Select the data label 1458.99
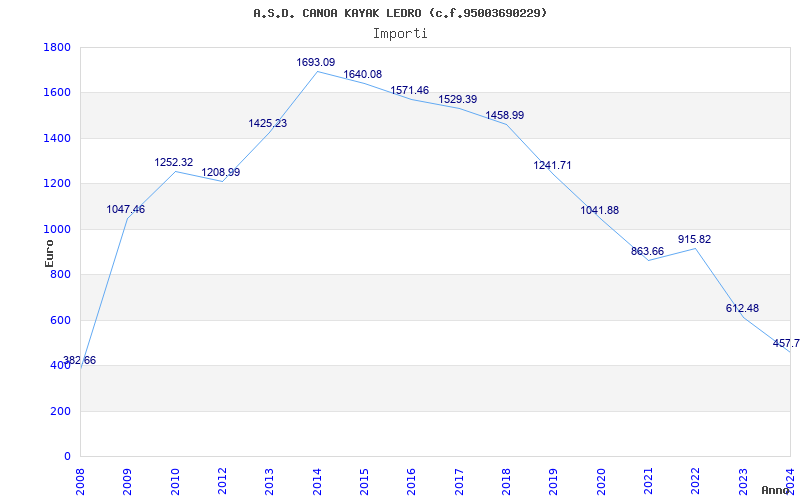800x500 pixels. coord(505,115)
